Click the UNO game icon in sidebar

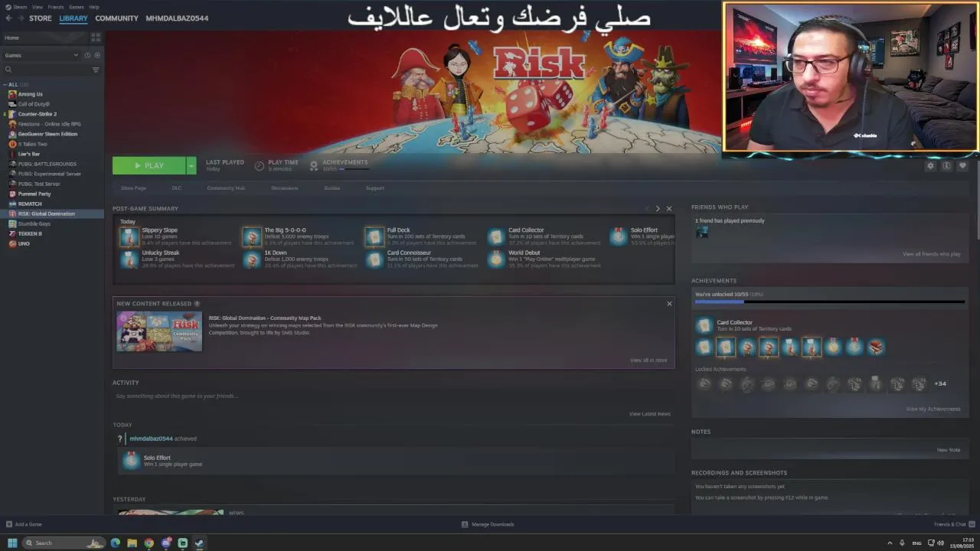pyautogui.click(x=12, y=243)
